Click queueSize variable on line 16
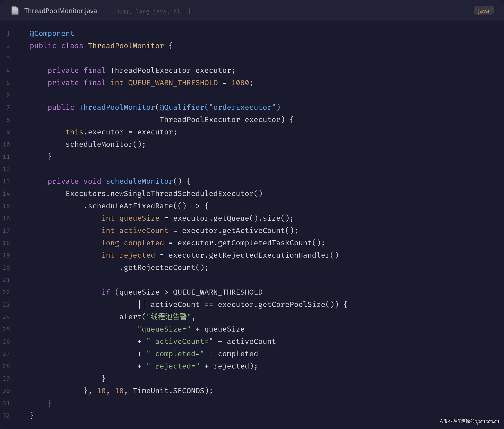The height and width of the screenshot is (429, 504). (x=139, y=218)
